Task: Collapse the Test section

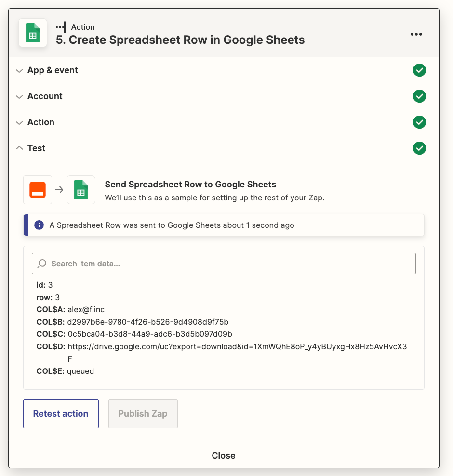Action: tap(19, 148)
